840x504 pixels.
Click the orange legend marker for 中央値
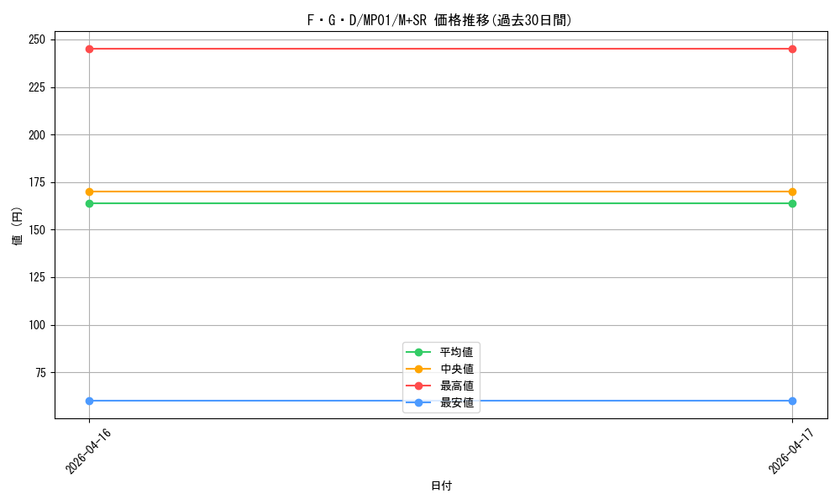click(x=419, y=369)
